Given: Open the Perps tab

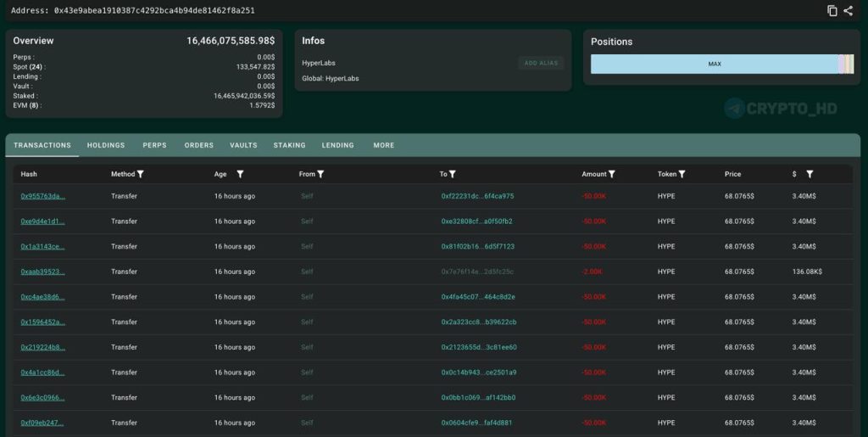Looking at the screenshot, I should [154, 145].
